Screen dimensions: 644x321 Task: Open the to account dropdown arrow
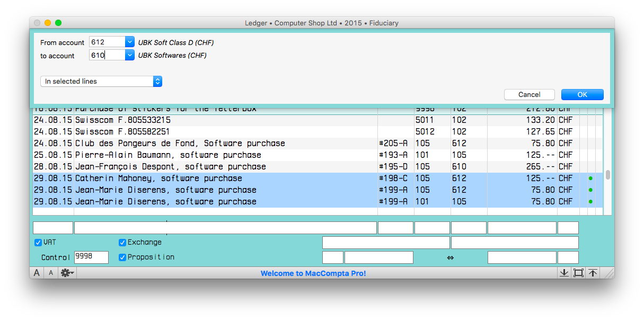click(x=130, y=55)
